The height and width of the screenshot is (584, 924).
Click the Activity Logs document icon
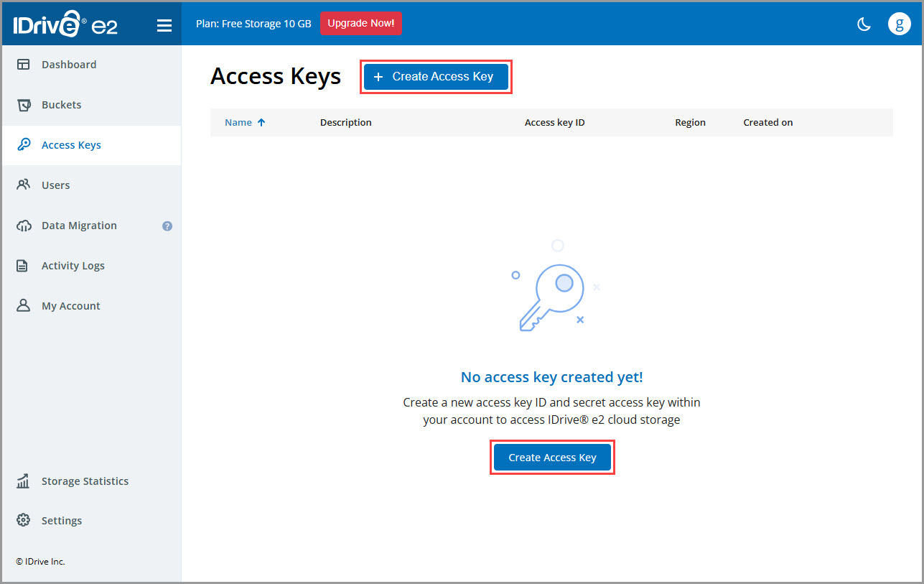23,266
